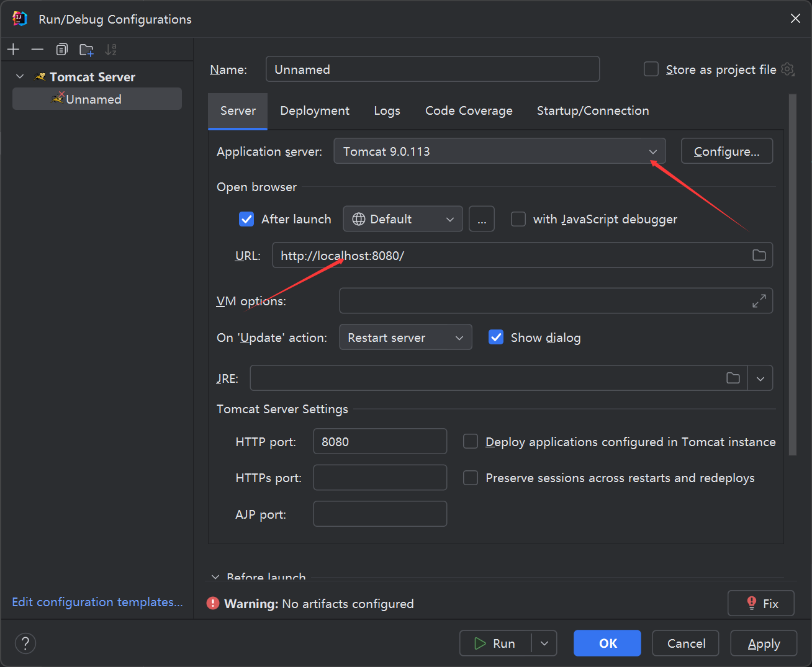The image size is (812, 667).
Task: Click the settings panel vertical scrollbar
Action: click(792, 275)
